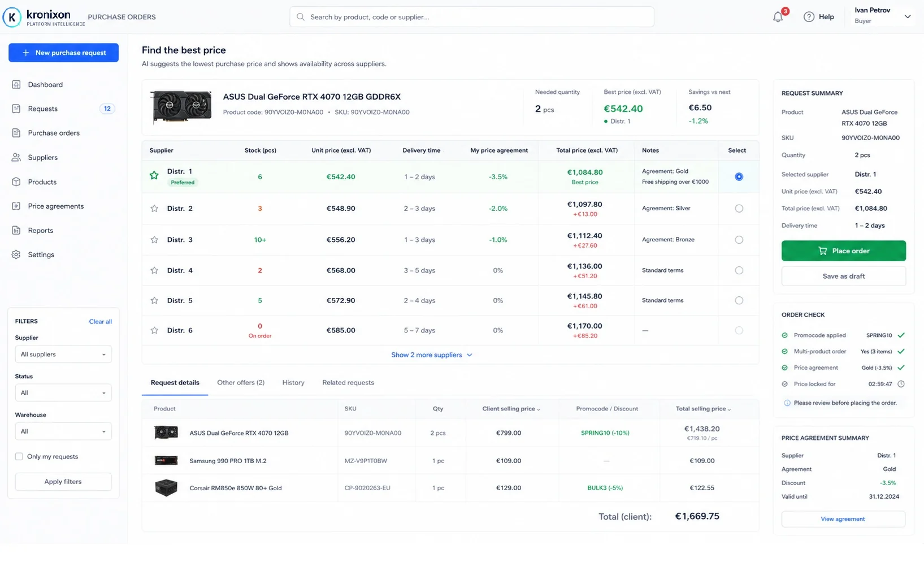Click the Promocode applied check icon
The height and width of the screenshot is (579, 924).
click(x=784, y=335)
